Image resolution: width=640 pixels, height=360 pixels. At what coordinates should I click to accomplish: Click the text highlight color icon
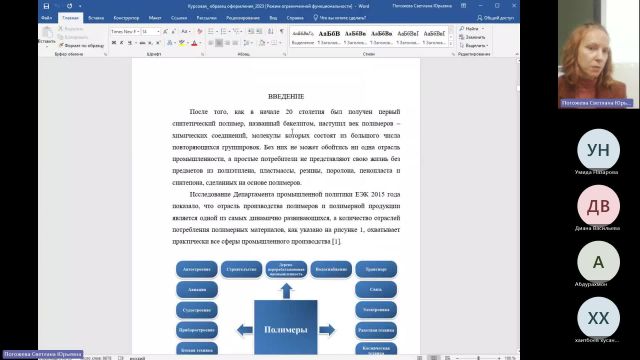click(x=182, y=43)
